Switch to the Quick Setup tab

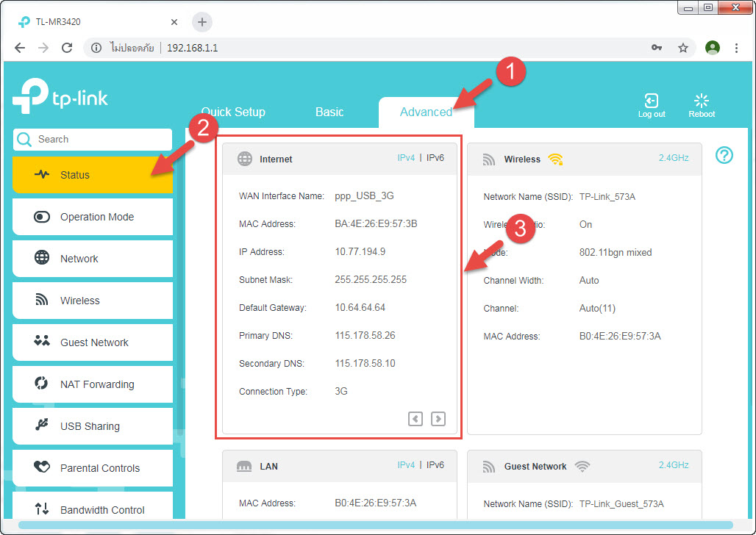(x=233, y=112)
